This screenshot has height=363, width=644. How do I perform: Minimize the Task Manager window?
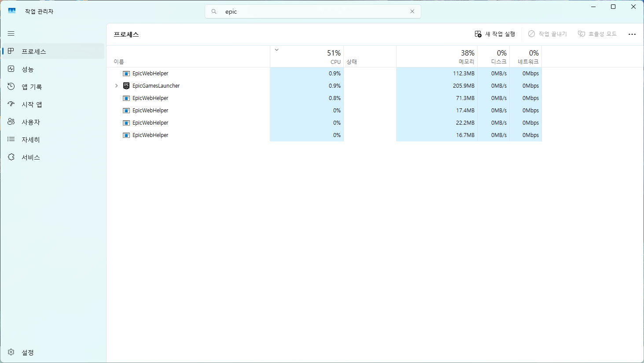(593, 7)
